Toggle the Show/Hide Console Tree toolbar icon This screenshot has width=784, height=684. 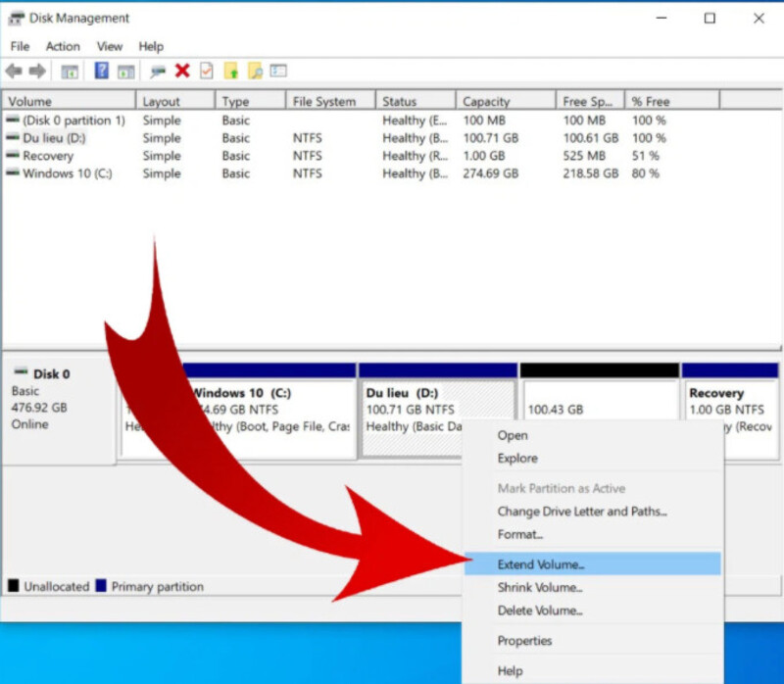point(70,72)
